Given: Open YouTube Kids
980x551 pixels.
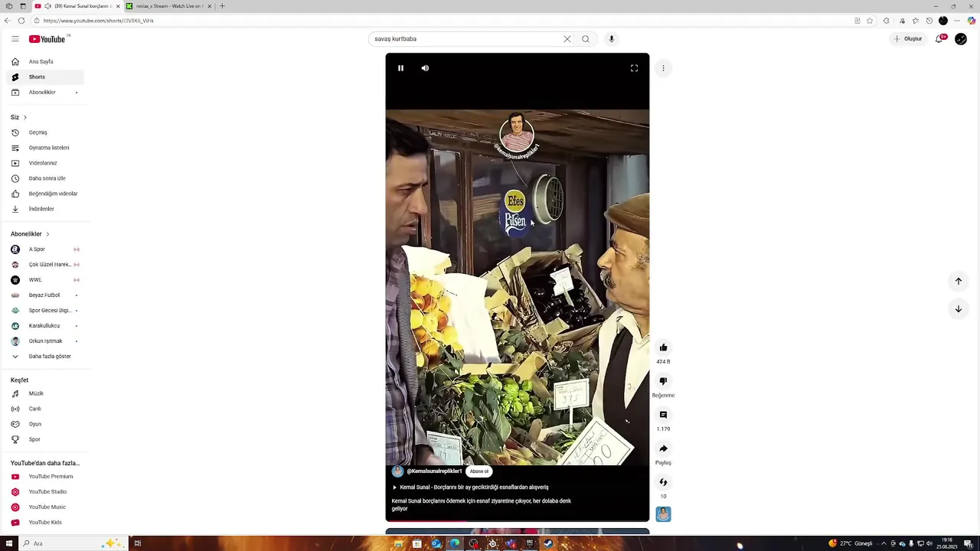Looking at the screenshot, I should [x=46, y=523].
